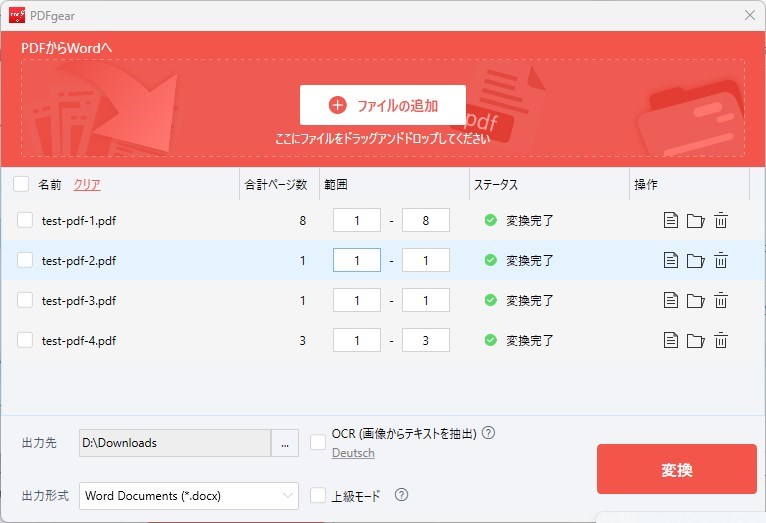Click the PDFgear app logo icon
This screenshot has width=766, height=523.
(17, 15)
